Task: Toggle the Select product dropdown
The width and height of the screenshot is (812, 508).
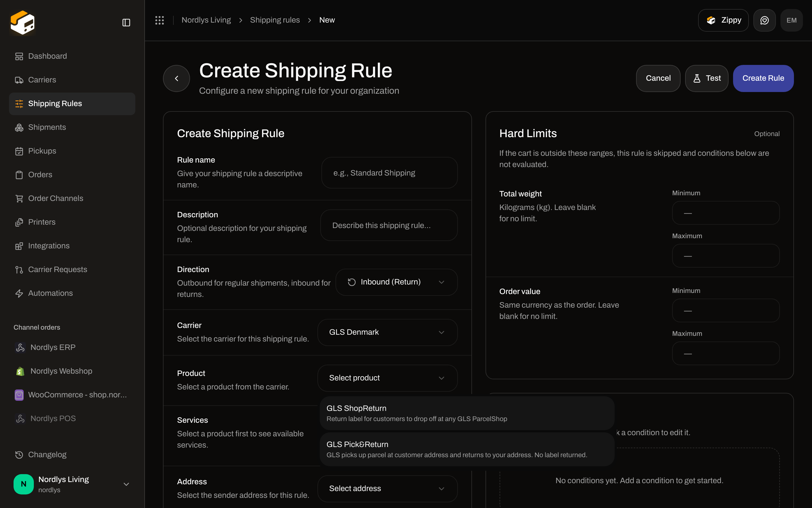Action: click(x=388, y=378)
